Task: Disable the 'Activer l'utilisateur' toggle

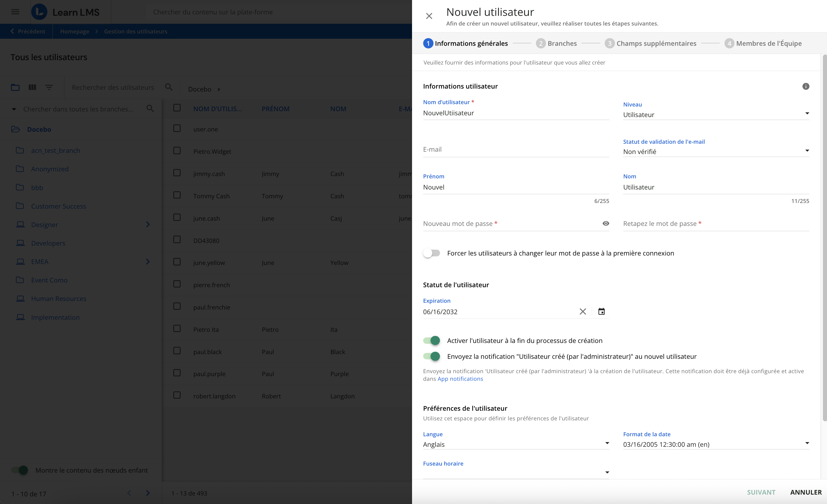Action: point(432,340)
